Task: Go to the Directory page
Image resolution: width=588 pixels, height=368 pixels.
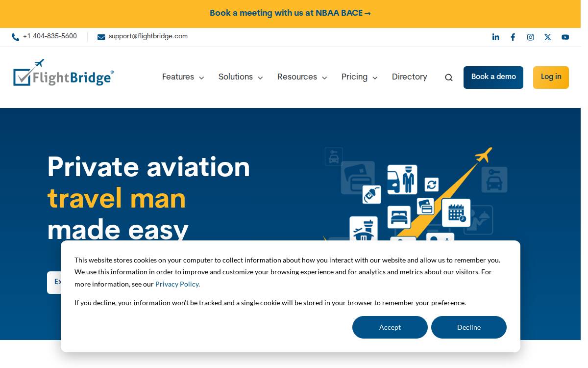Action: 410,77
